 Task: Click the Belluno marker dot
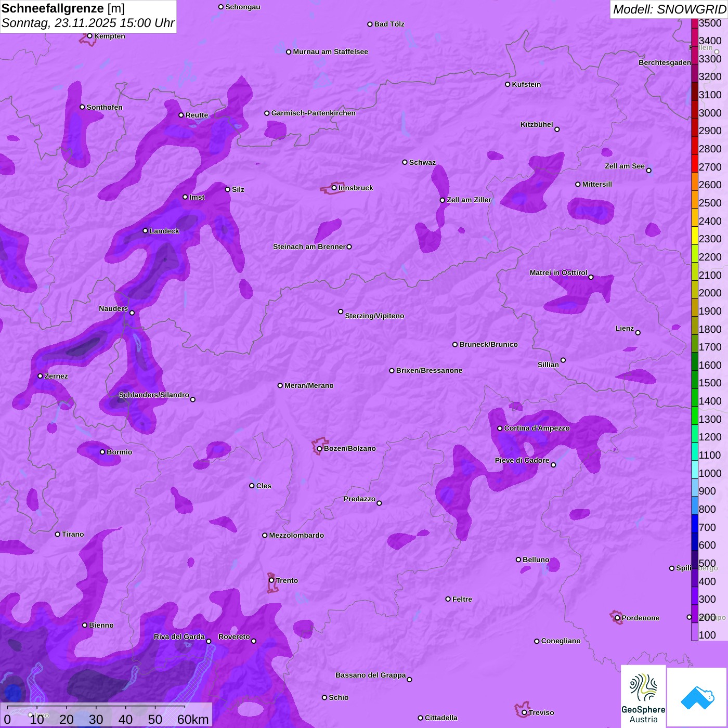[518, 560]
